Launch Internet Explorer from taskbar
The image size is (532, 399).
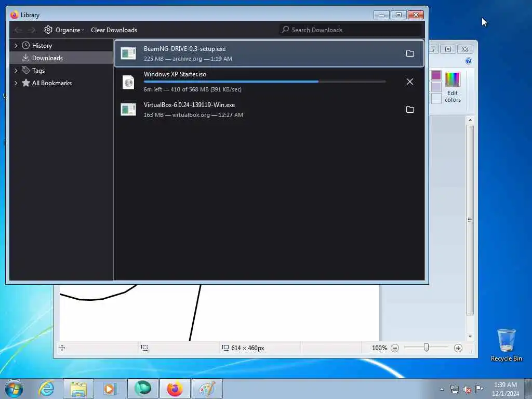(46, 389)
